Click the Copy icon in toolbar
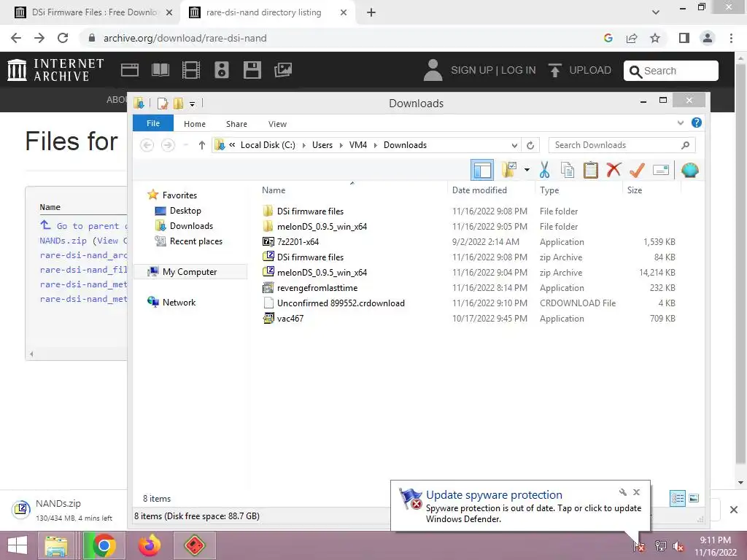Screen dimensions: 747x560 [x=567, y=170]
